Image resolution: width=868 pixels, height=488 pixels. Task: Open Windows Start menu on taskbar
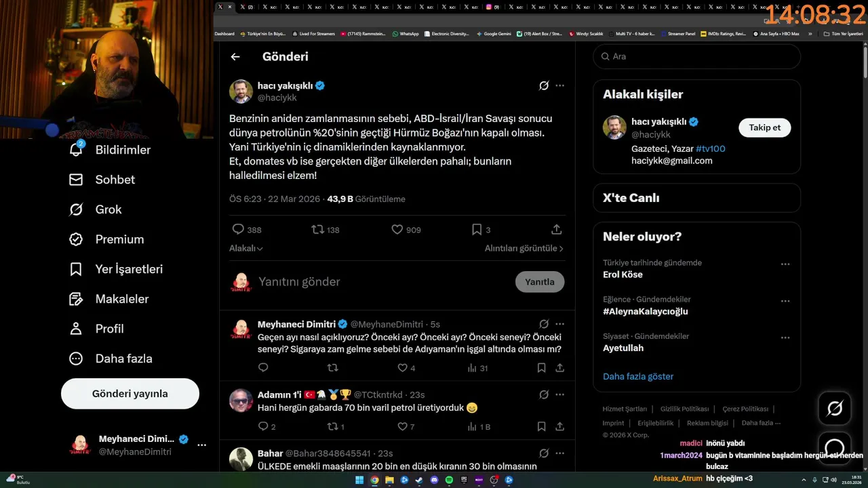pos(359,480)
